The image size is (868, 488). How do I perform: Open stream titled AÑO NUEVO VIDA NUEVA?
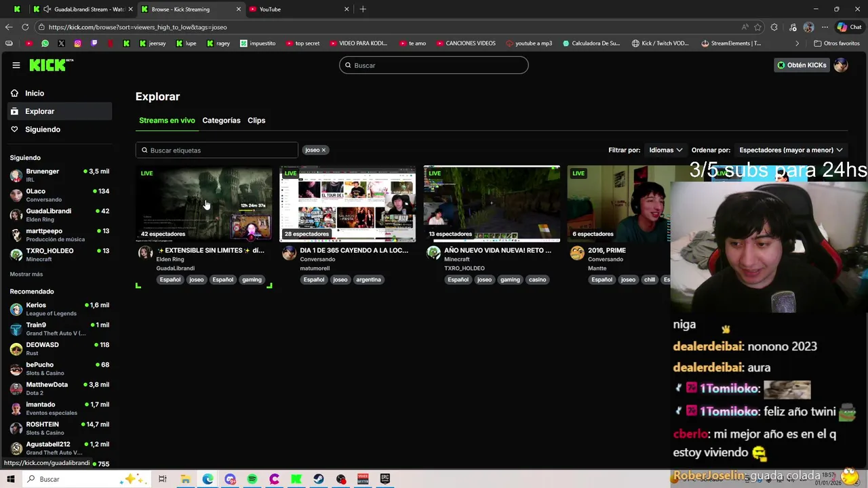coord(498,250)
